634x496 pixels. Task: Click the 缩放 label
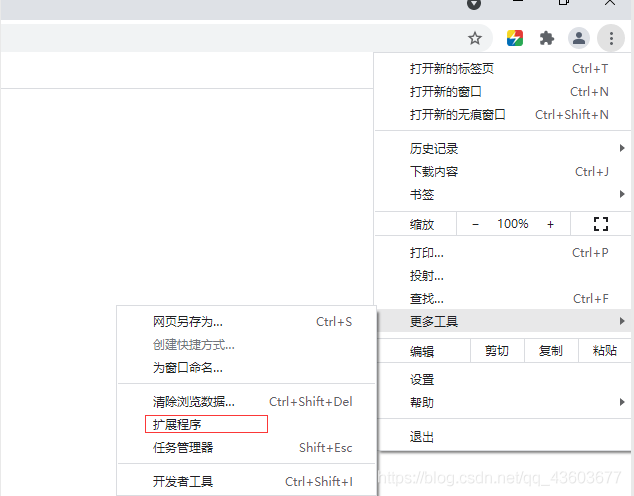pyautogui.click(x=422, y=224)
